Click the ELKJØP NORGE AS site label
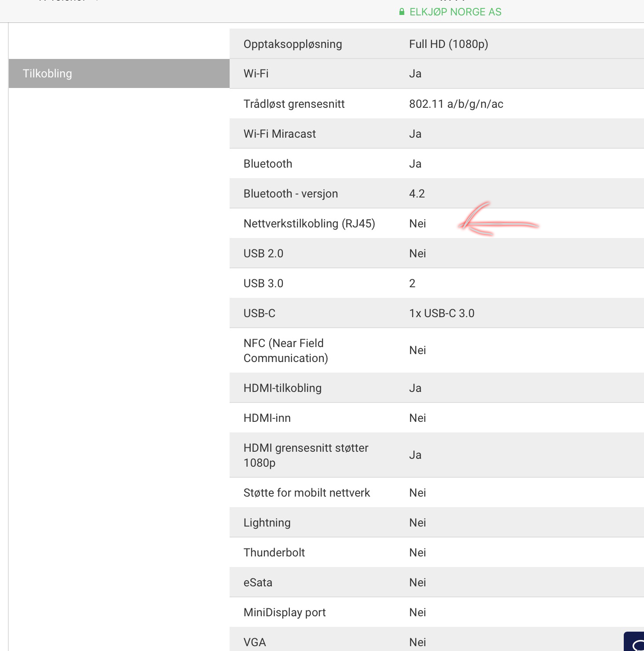Screen dimensions: 644x651 (x=455, y=12)
